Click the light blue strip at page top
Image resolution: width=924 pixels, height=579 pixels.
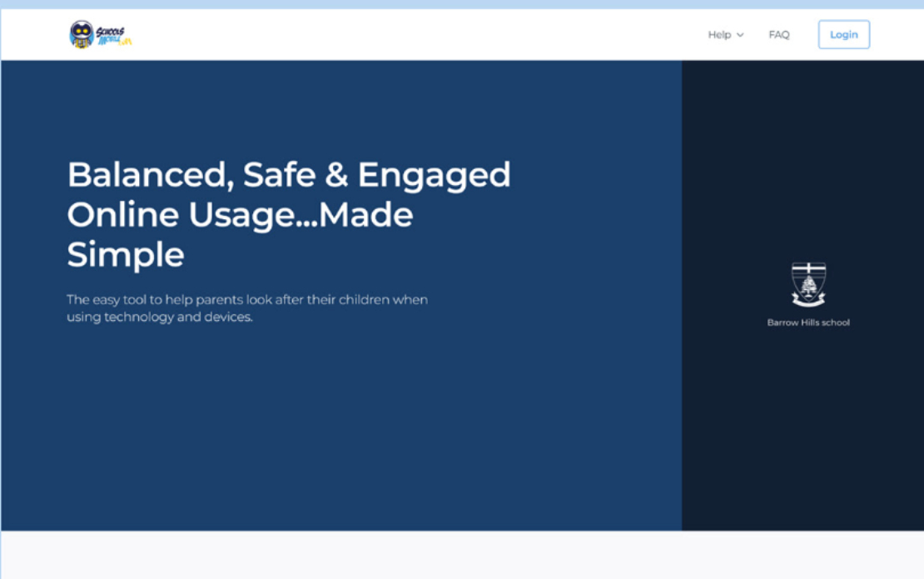pos(462,4)
